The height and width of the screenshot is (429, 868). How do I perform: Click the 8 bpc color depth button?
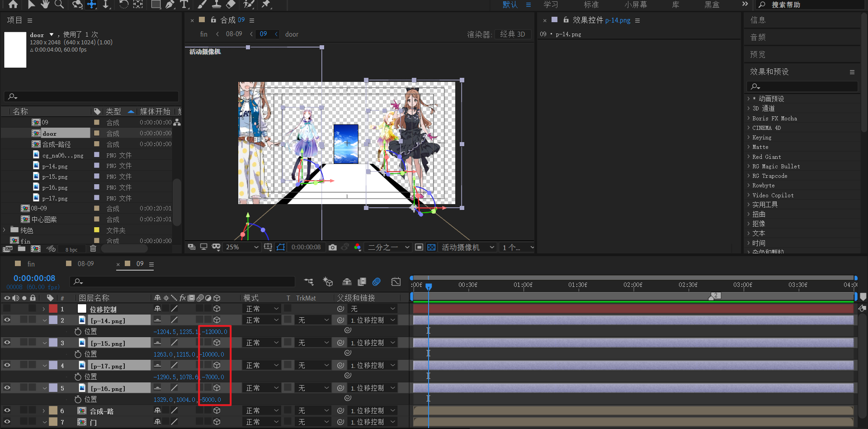(71, 249)
